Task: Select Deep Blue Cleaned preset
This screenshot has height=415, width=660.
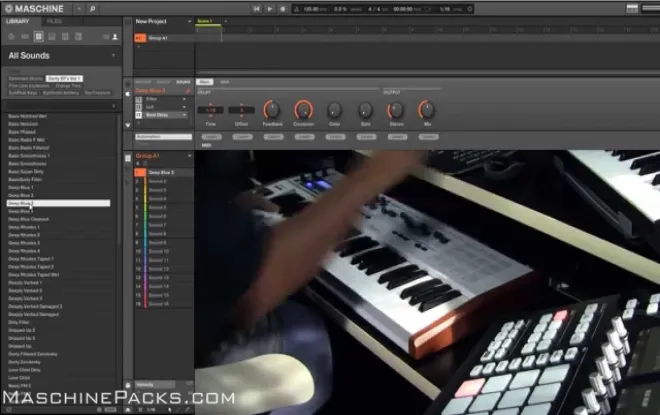Action: click(29, 219)
